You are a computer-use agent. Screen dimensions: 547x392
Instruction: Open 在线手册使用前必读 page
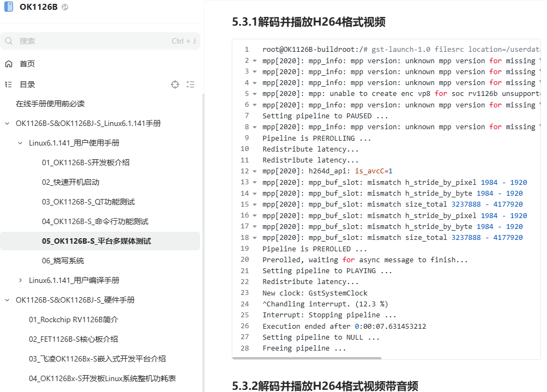tap(50, 104)
